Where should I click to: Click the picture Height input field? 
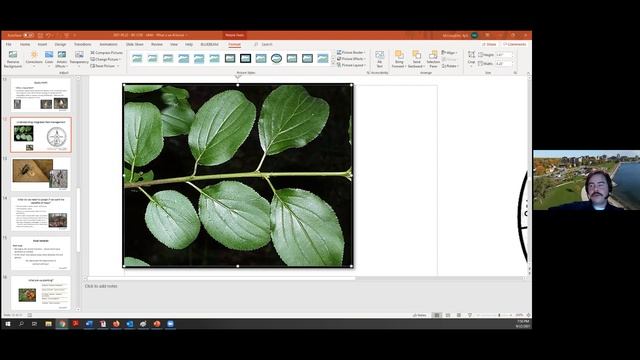[x=504, y=55]
